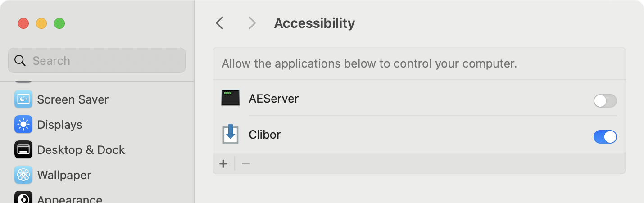The height and width of the screenshot is (203, 644).
Task: Minimize window with the yellow button
Action: [41, 23]
